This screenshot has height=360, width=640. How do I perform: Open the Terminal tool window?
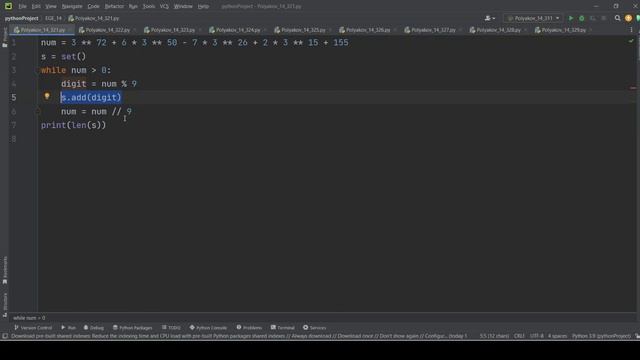(x=282, y=327)
